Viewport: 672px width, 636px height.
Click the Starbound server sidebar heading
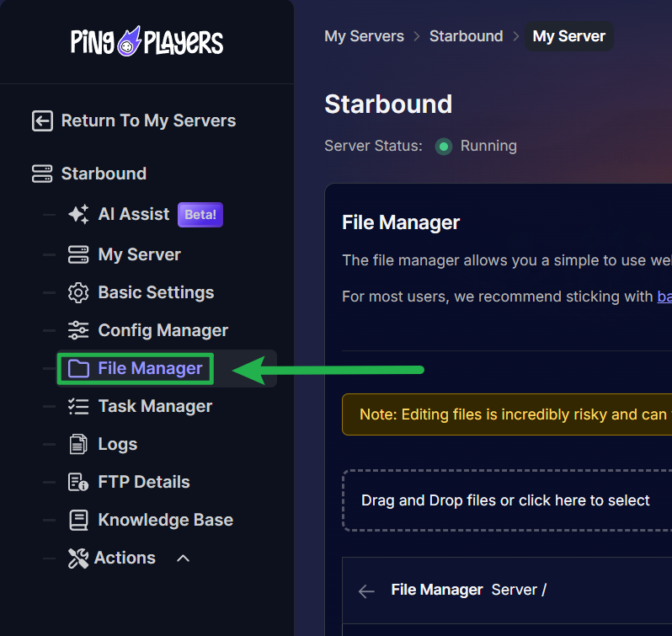point(103,174)
